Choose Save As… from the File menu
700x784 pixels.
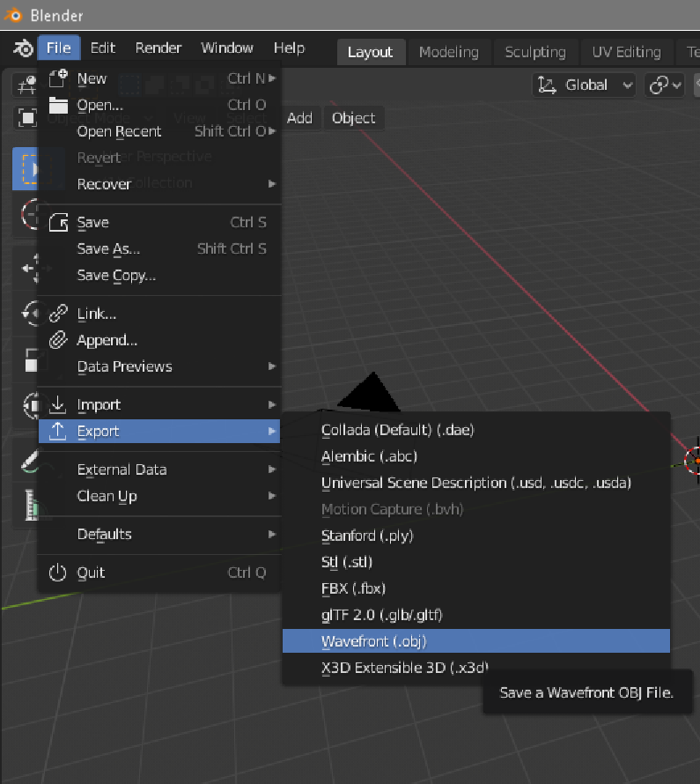click(x=159, y=248)
